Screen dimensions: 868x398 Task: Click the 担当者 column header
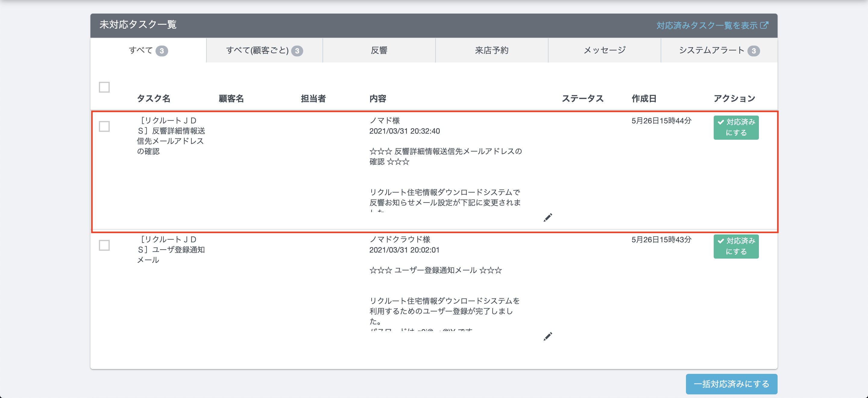313,98
